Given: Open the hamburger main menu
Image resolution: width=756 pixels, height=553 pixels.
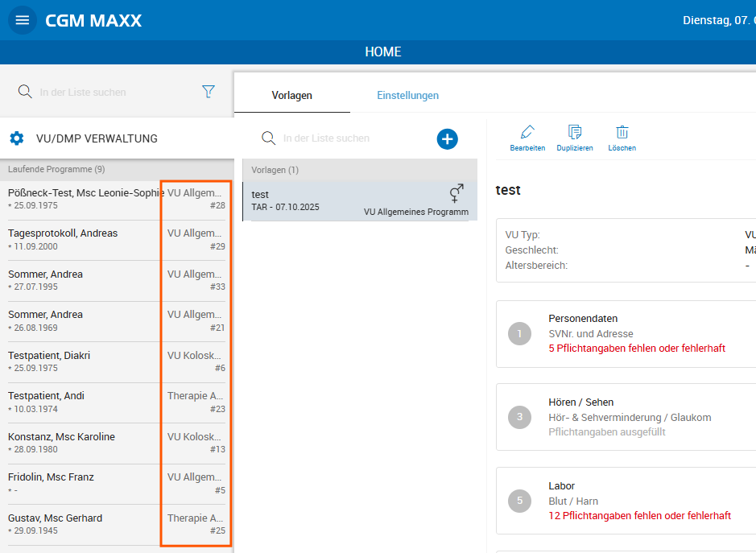Looking at the screenshot, I should tap(23, 20).
